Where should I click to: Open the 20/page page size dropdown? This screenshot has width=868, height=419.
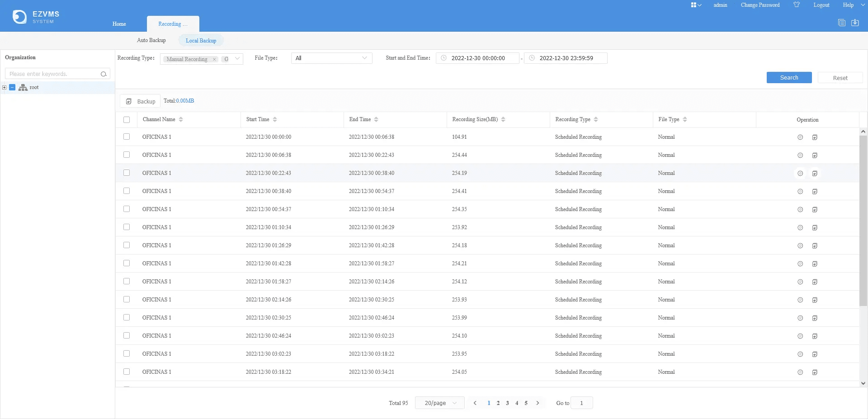click(x=440, y=403)
